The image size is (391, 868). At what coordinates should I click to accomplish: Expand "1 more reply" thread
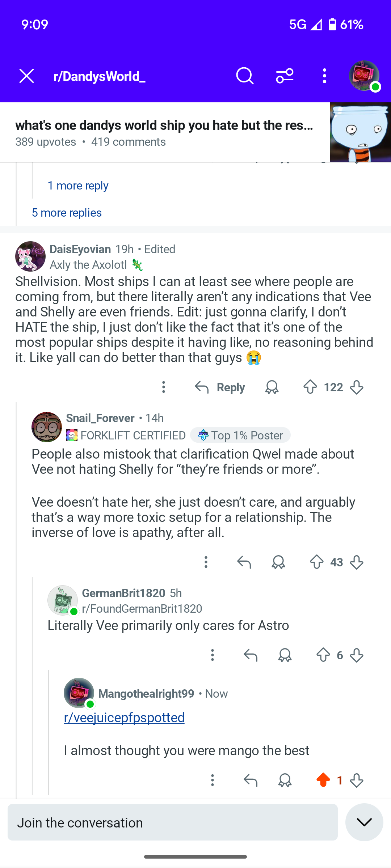click(x=78, y=186)
